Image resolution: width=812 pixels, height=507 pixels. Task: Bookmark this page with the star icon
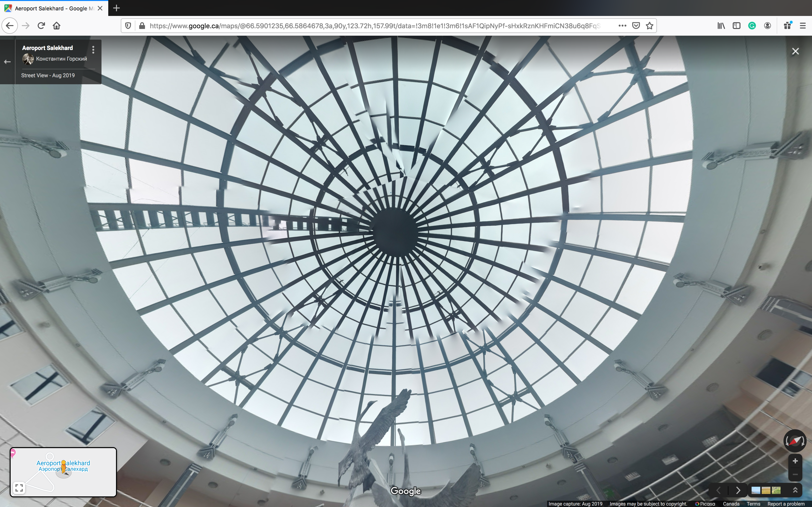coord(650,26)
